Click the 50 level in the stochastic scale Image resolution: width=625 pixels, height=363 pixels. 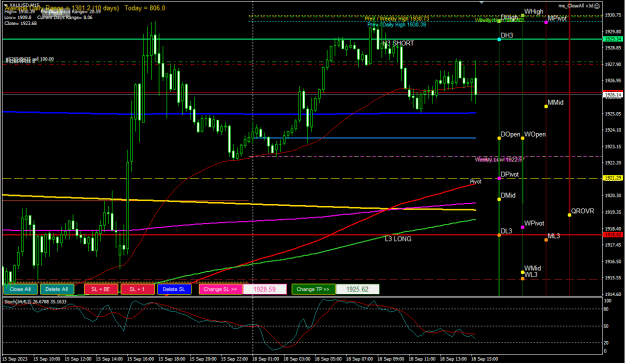click(607, 326)
